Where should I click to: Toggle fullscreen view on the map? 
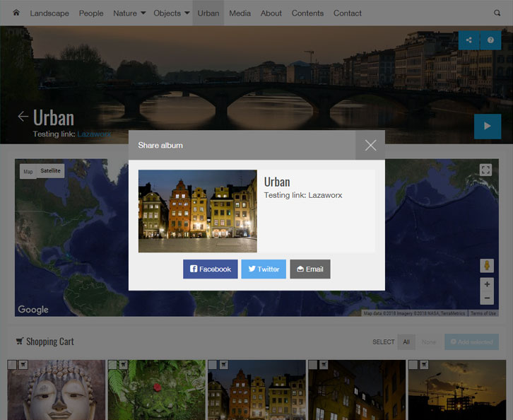(485, 170)
